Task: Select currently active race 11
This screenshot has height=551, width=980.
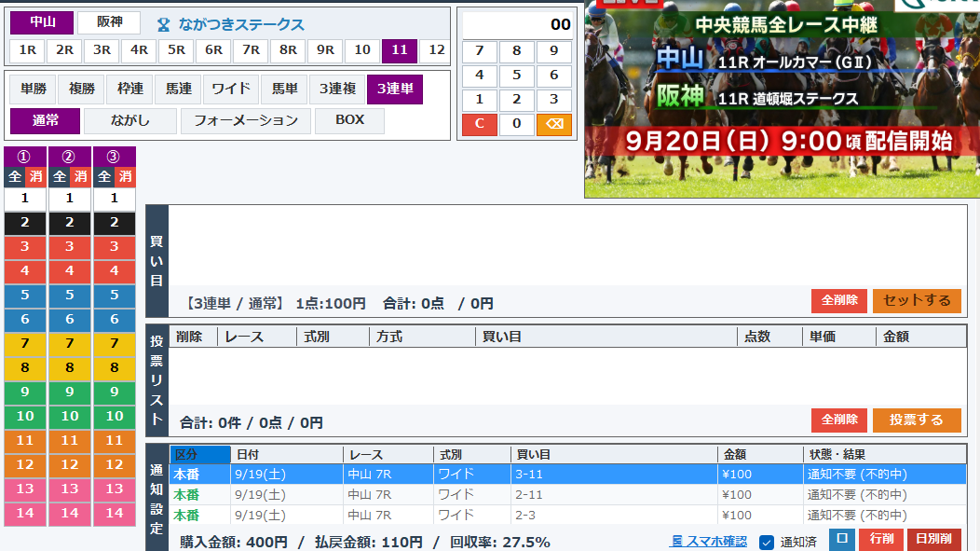Action: tap(400, 50)
